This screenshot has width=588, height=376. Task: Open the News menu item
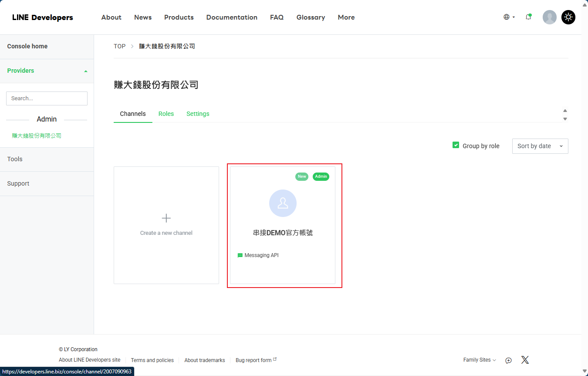coord(143,17)
